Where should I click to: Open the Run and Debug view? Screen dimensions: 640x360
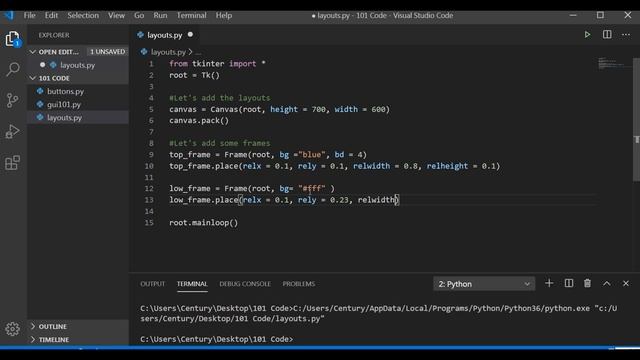click(13, 131)
